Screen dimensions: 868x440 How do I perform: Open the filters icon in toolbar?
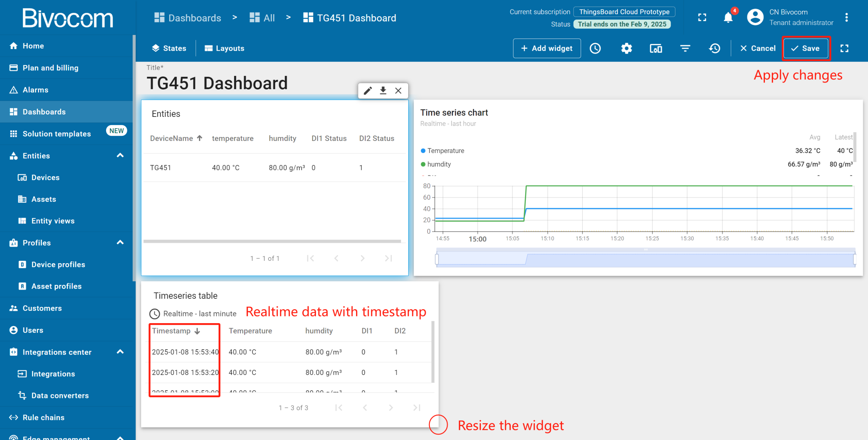click(685, 48)
